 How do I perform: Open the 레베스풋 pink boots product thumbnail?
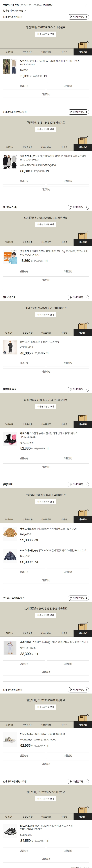coord(10,439)
